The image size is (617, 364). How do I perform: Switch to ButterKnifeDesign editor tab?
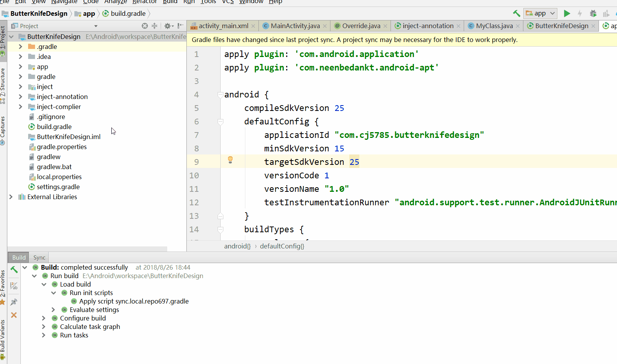[562, 26]
